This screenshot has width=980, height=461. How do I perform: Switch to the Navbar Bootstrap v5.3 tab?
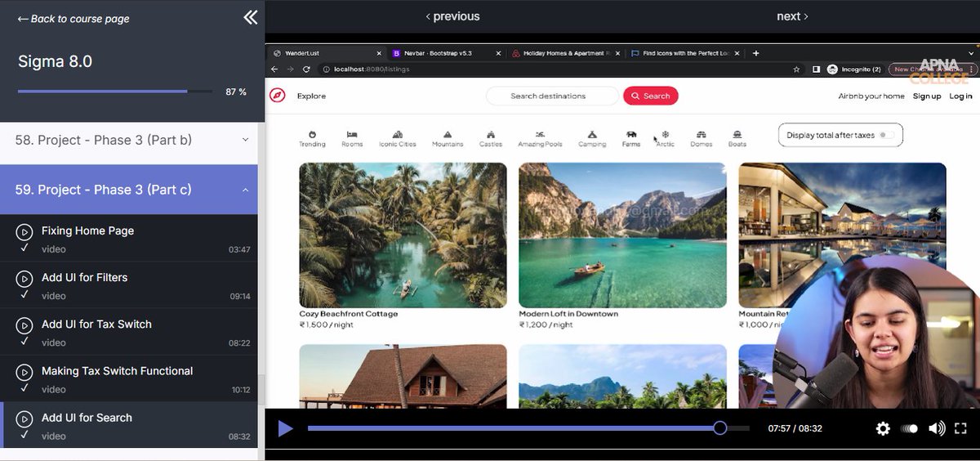tap(445, 53)
